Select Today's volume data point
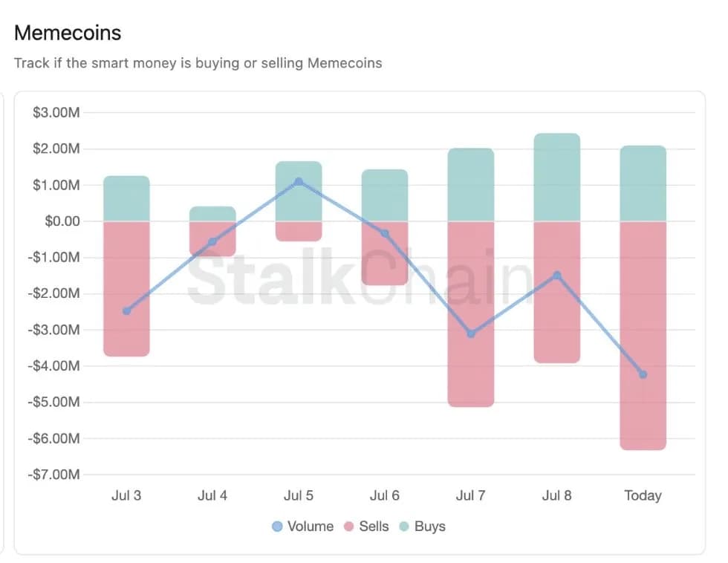The height and width of the screenshot is (563, 728). point(643,374)
